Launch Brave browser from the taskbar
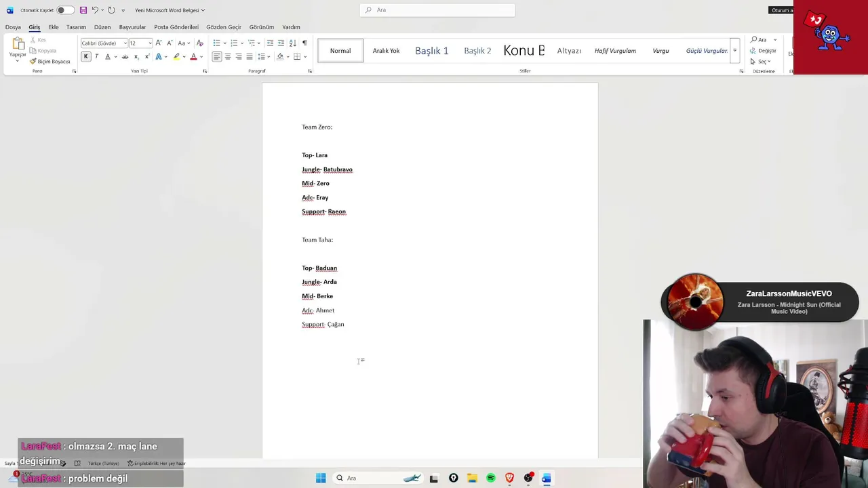 pyautogui.click(x=509, y=478)
